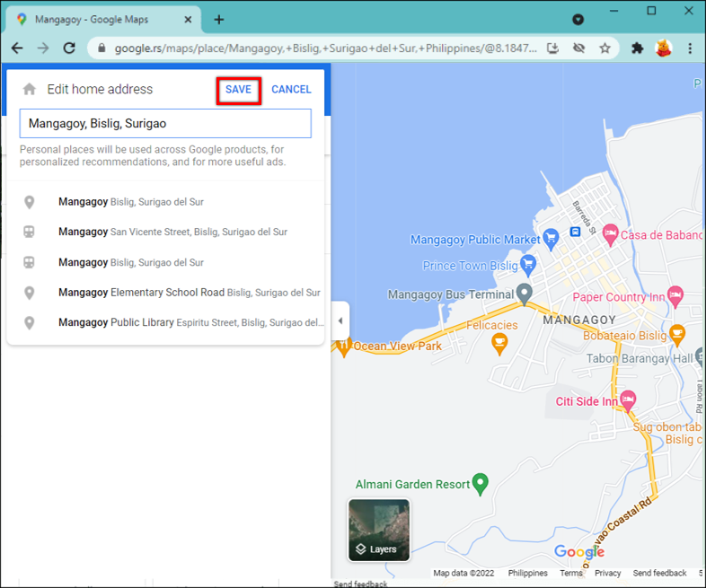The width and height of the screenshot is (706, 588).
Task: Click the Ocean View Park restaurant pin
Action: coord(343,347)
